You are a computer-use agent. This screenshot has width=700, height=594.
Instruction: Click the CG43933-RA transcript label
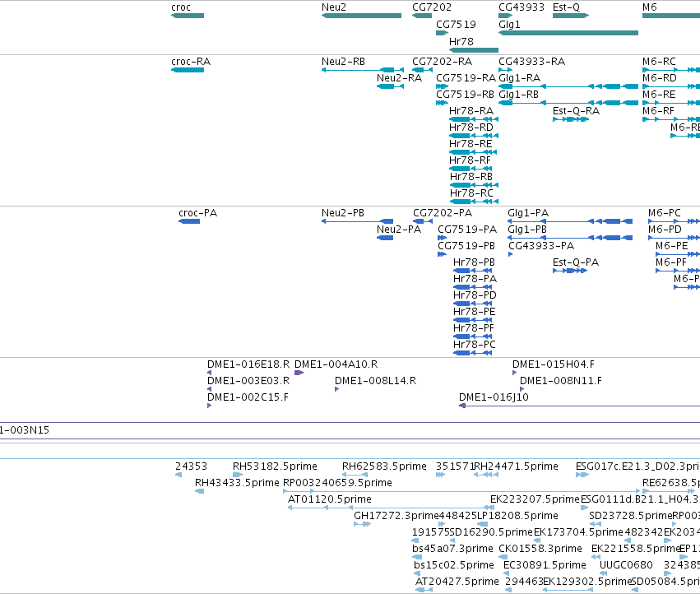pos(531,61)
